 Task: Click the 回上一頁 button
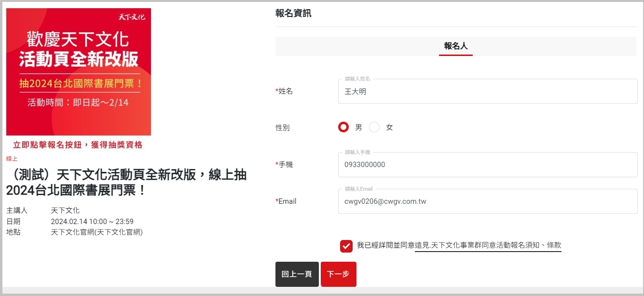297,274
